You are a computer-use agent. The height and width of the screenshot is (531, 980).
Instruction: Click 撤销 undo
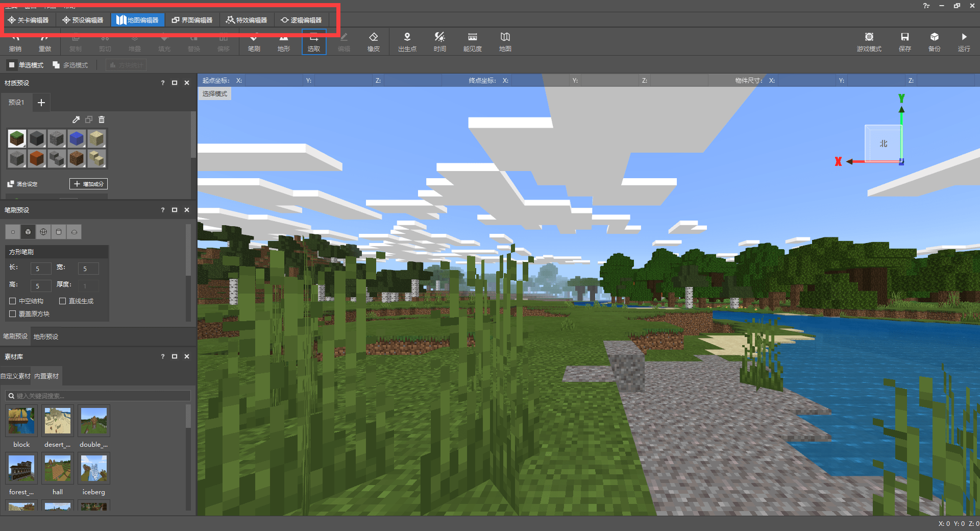point(15,43)
